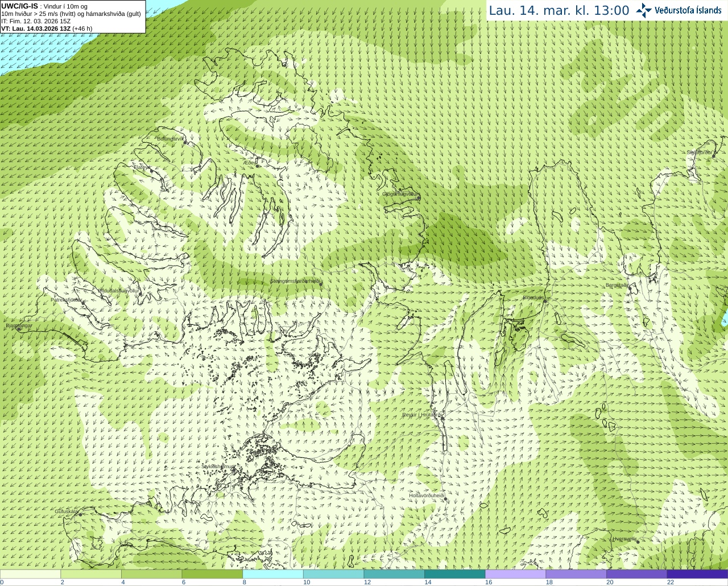Select the Gjögurflugvöllur station label

click(400, 194)
